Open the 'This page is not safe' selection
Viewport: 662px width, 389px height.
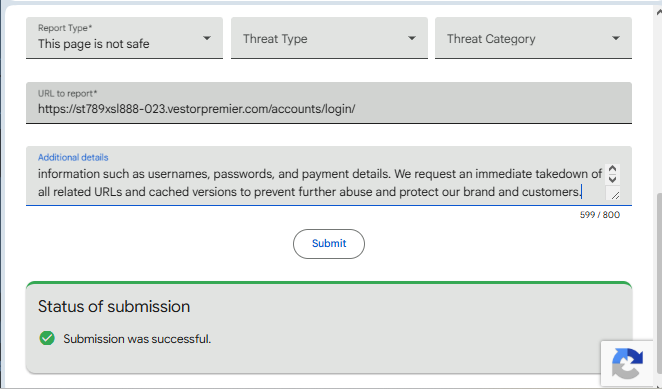(x=94, y=44)
